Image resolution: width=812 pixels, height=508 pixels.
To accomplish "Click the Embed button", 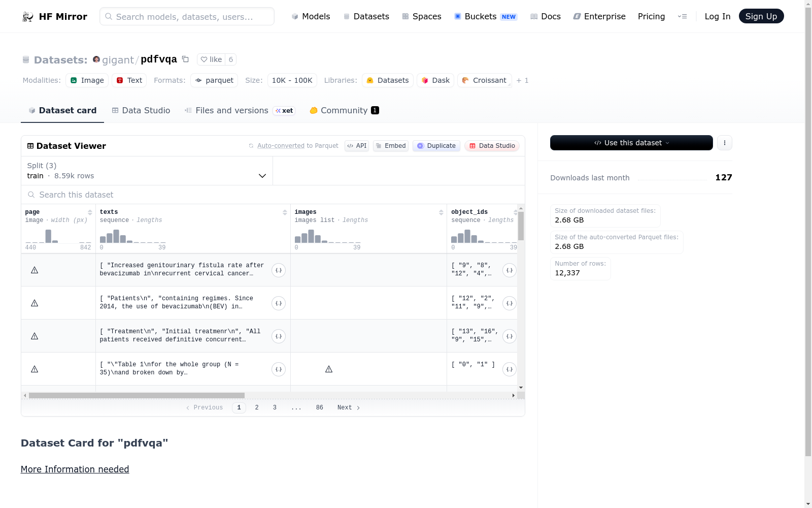I will coord(391,146).
